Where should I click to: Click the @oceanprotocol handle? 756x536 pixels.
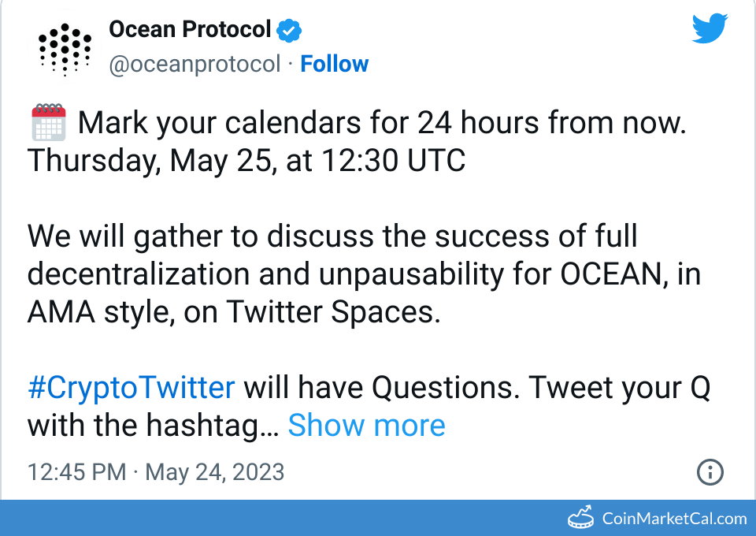click(x=195, y=64)
